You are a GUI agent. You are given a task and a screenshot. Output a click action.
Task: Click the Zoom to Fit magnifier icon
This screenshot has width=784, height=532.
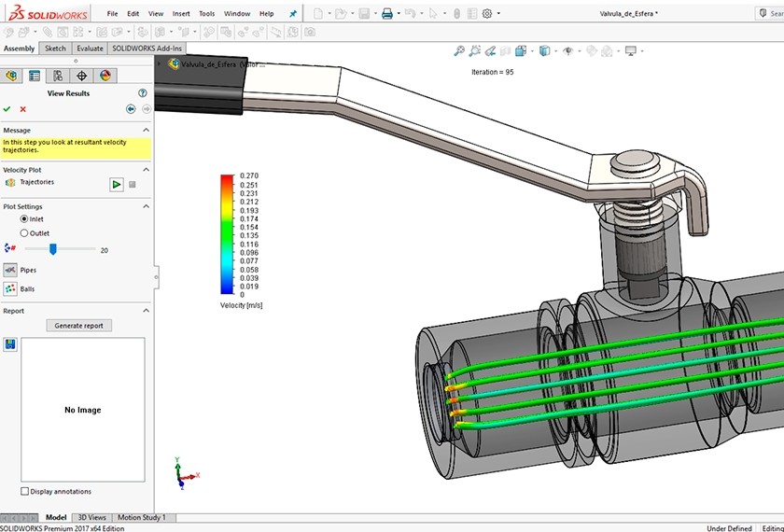click(x=459, y=51)
